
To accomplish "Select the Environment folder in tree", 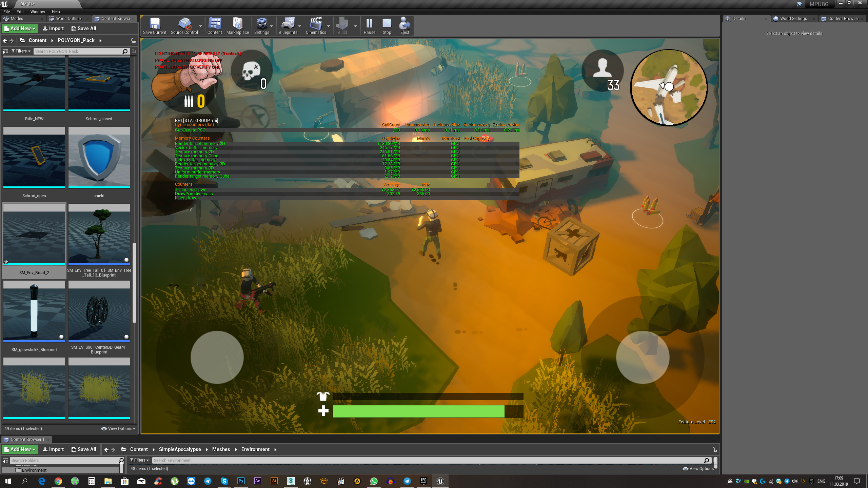I will point(34,470).
